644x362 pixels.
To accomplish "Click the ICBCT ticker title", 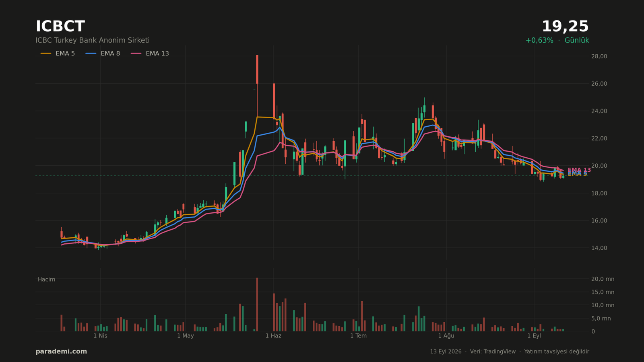I will [x=60, y=27].
